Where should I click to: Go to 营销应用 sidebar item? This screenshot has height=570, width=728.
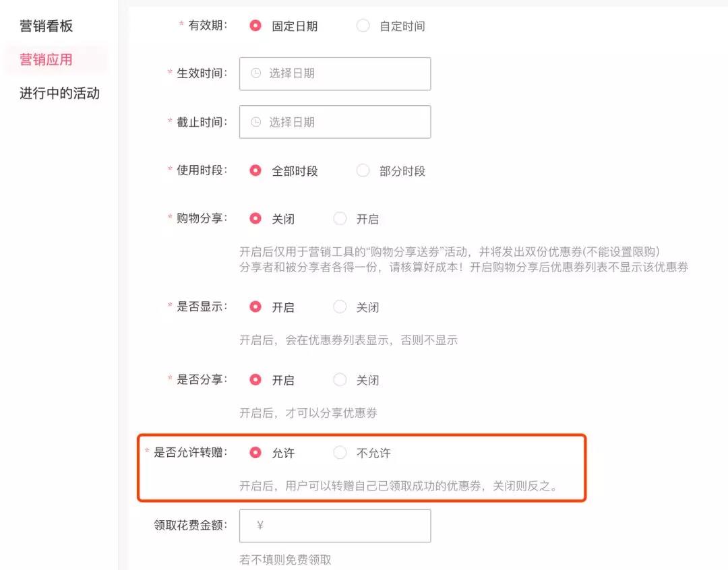coord(46,59)
